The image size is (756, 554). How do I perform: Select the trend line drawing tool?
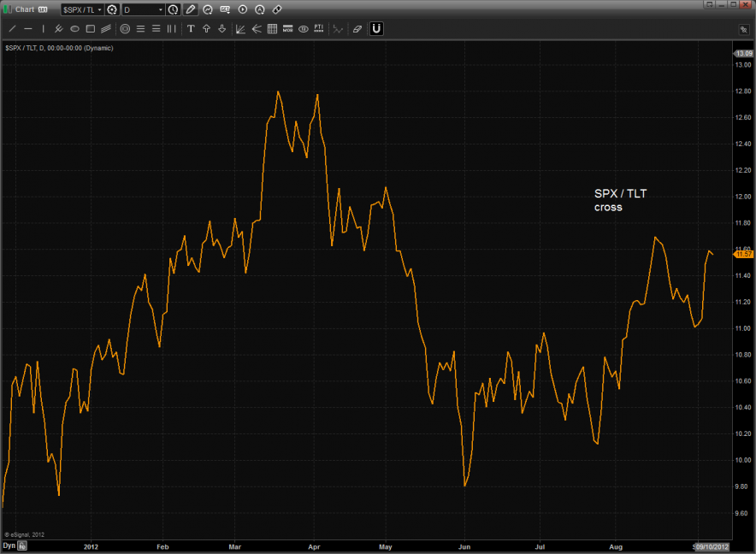(12, 29)
